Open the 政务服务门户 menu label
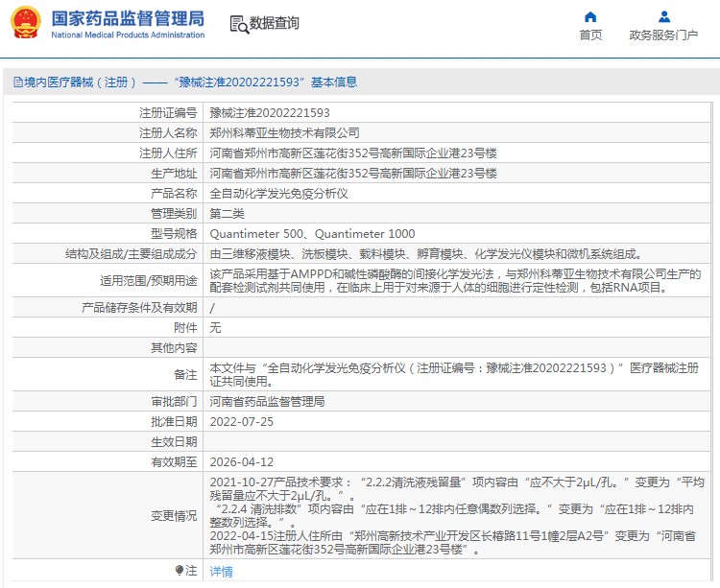Viewport: 720px width, 588px height. (x=663, y=35)
